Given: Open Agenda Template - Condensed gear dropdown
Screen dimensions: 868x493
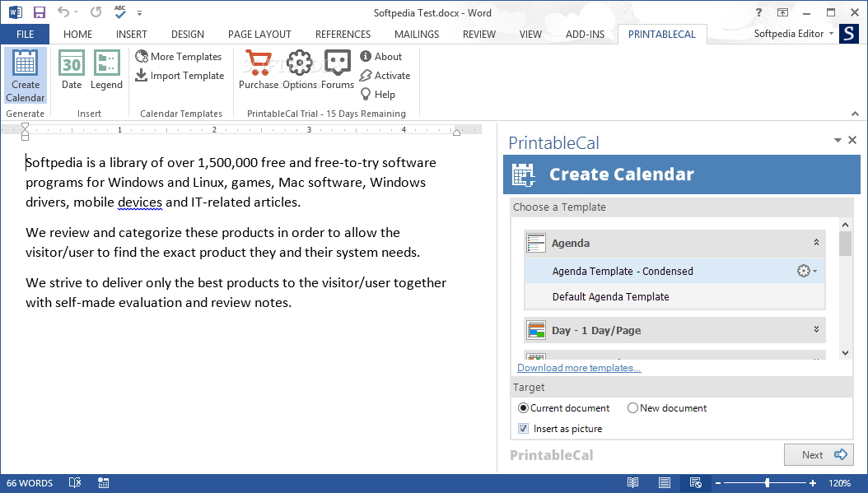Looking at the screenshot, I should pyautogui.click(x=807, y=271).
